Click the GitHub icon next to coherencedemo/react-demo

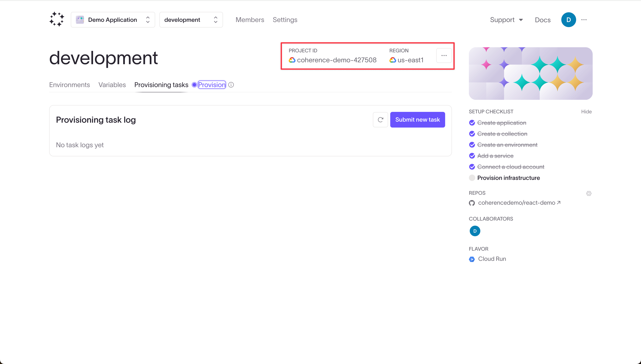(x=472, y=203)
